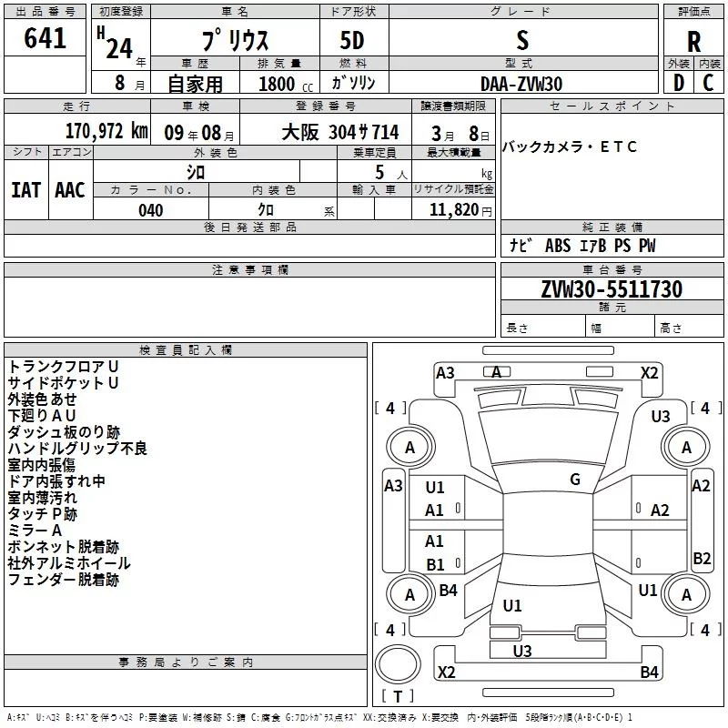The image size is (728, 728).
Task: Click note ボンネット脱着跡
Action: pyautogui.click(x=64, y=547)
